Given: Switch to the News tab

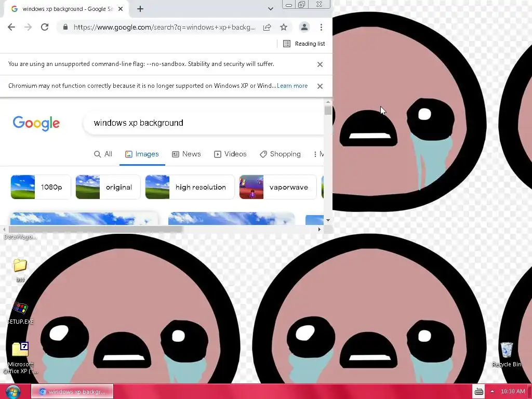Looking at the screenshot, I should 187,154.
